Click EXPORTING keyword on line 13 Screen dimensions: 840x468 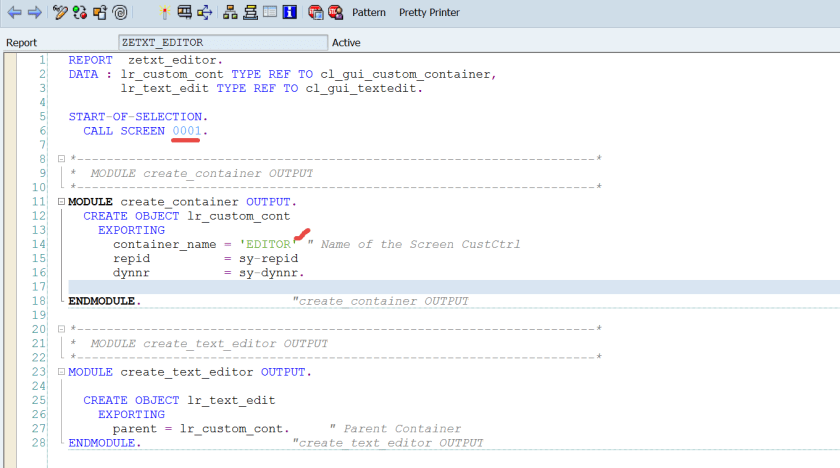[x=131, y=230]
